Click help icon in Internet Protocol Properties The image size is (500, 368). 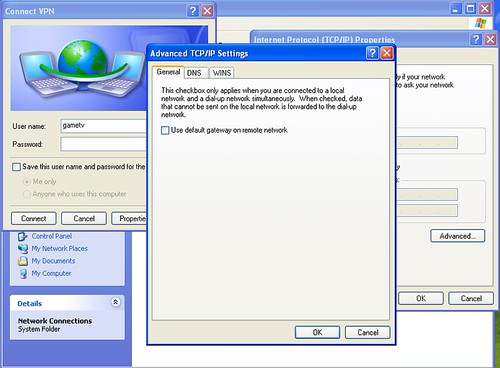[476, 39]
